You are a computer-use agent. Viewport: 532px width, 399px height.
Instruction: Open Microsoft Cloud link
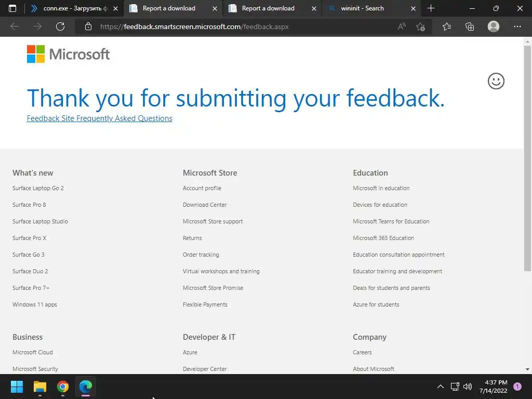33,352
